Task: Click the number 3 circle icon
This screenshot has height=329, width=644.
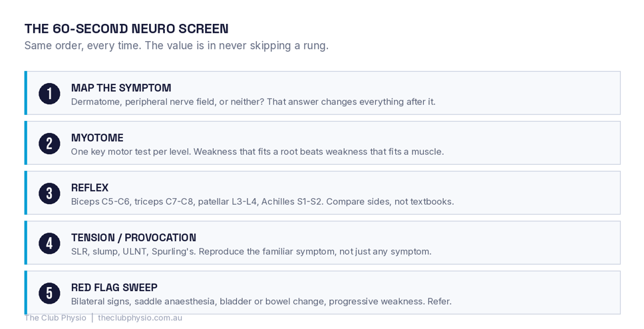Action: (49, 193)
